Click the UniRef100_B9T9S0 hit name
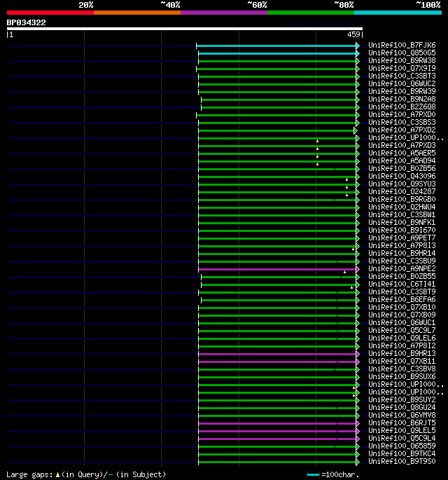Viewport: 448px width, 480px height. click(x=402, y=462)
